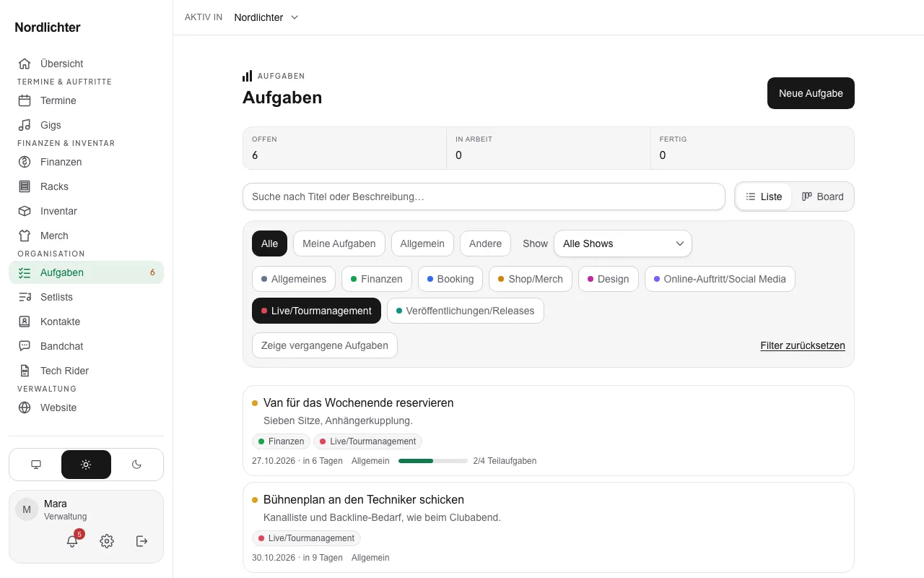
Task: Click the Inventar box icon
Action: click(25, 211)
